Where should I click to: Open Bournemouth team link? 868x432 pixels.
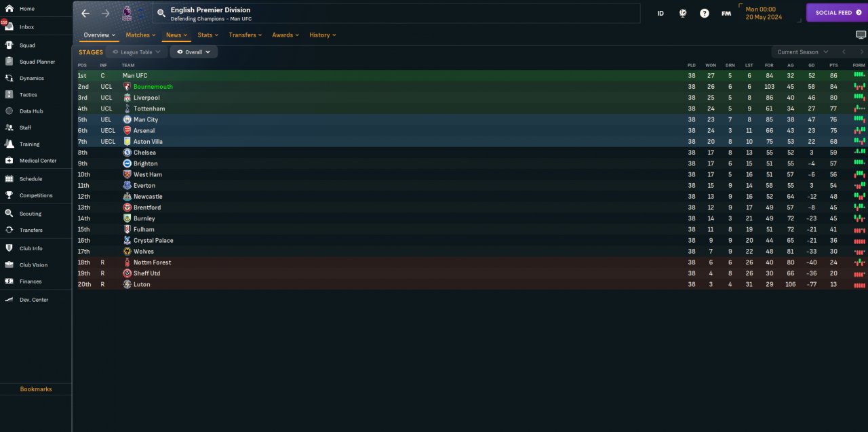pos(153,87)
